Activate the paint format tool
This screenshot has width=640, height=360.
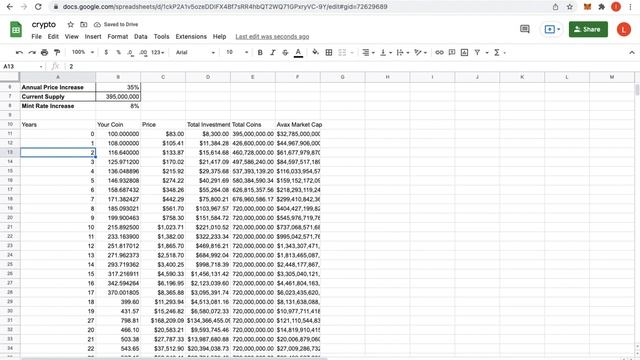57,52
